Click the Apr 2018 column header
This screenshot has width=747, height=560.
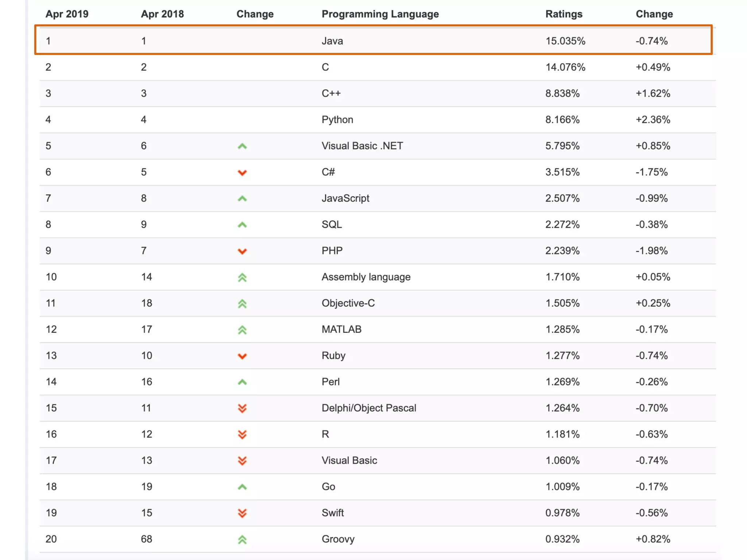point(162,14)
